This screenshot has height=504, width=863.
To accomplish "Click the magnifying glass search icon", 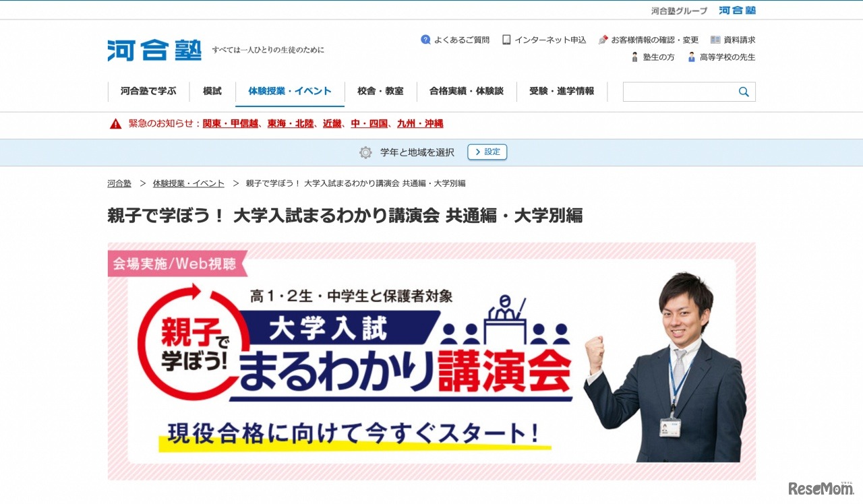I will [x=744, y=92].
